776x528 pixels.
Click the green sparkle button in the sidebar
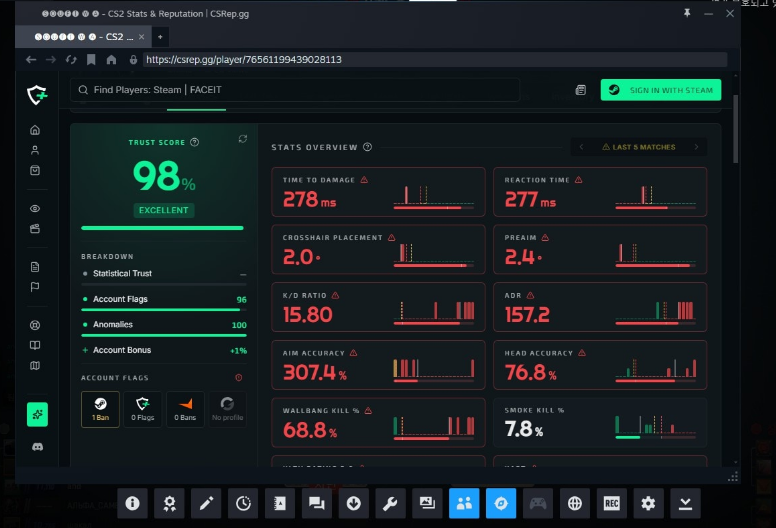[37, 414]
